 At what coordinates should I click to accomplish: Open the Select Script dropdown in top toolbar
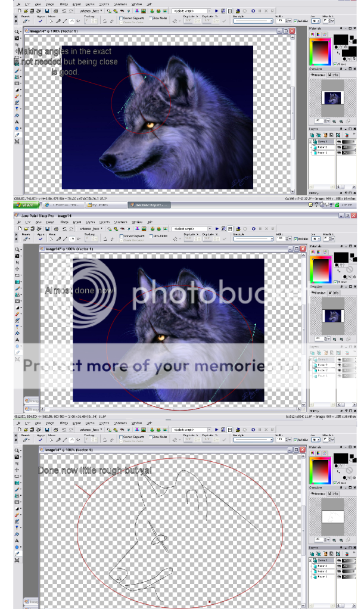(x=208, y=11)
